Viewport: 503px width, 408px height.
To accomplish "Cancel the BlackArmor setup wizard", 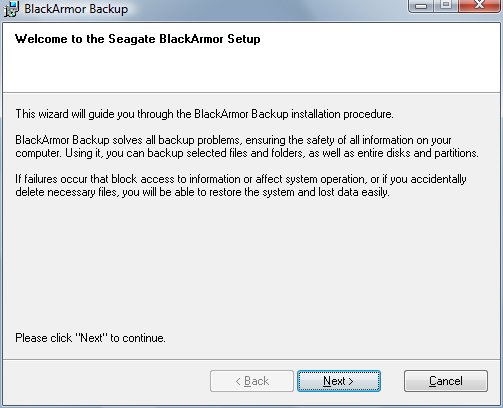I will coord(446,381).
